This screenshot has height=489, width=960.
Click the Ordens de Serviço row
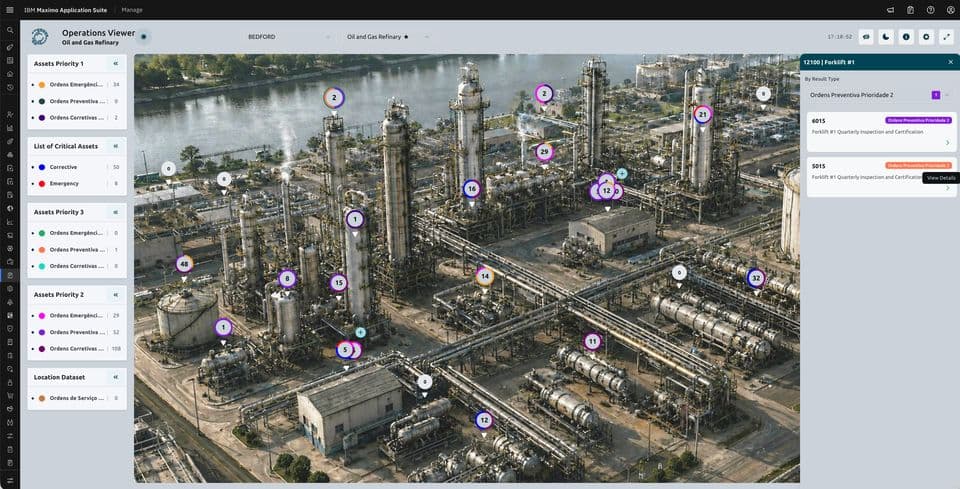77,398
